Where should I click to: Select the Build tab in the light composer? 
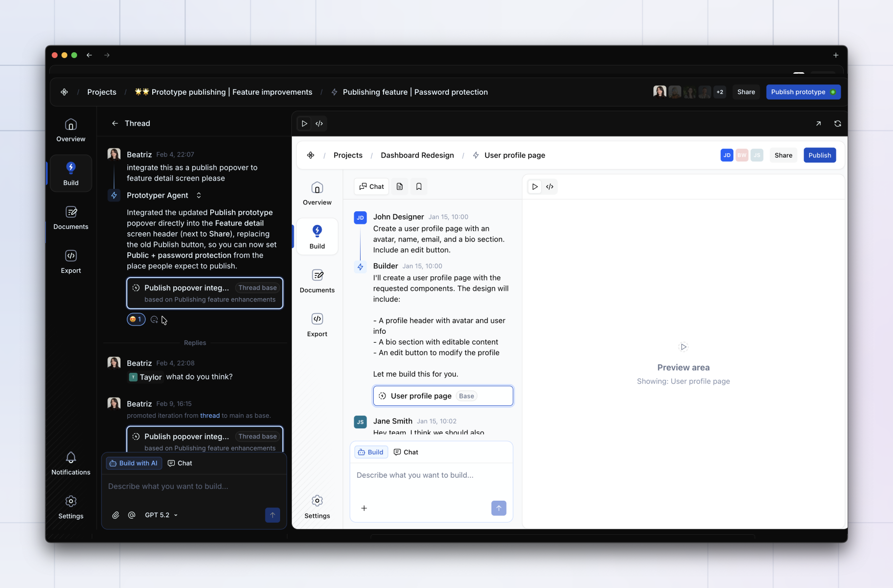click(x=371, y=452)
